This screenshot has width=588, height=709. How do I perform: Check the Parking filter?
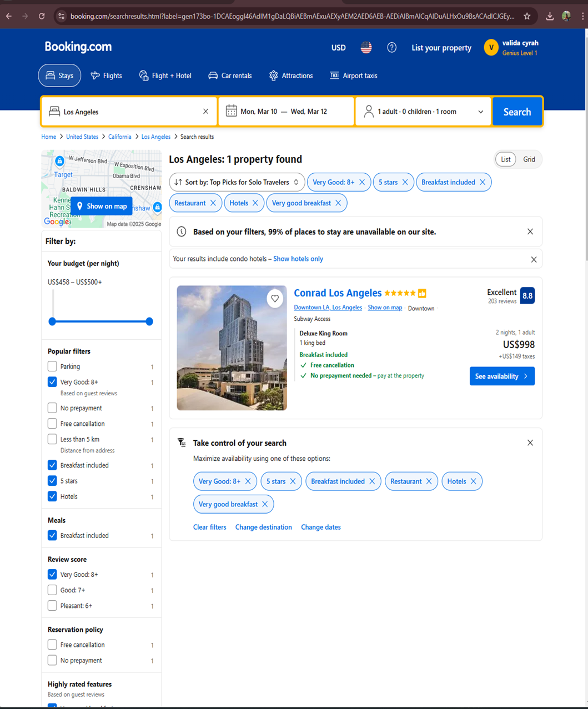click(x=52, y=366)
